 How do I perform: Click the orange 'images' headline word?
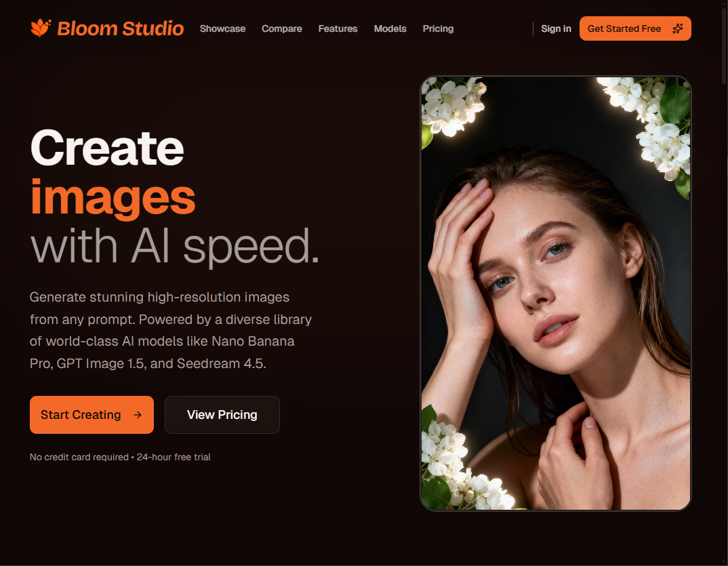[112, 198]
